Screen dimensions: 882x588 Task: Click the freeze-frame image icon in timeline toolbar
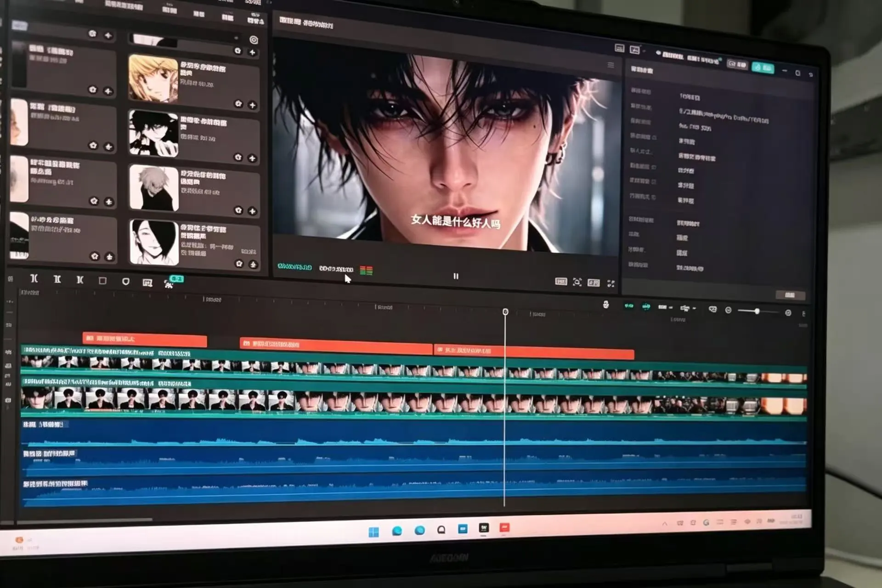(x=147, y=283)
